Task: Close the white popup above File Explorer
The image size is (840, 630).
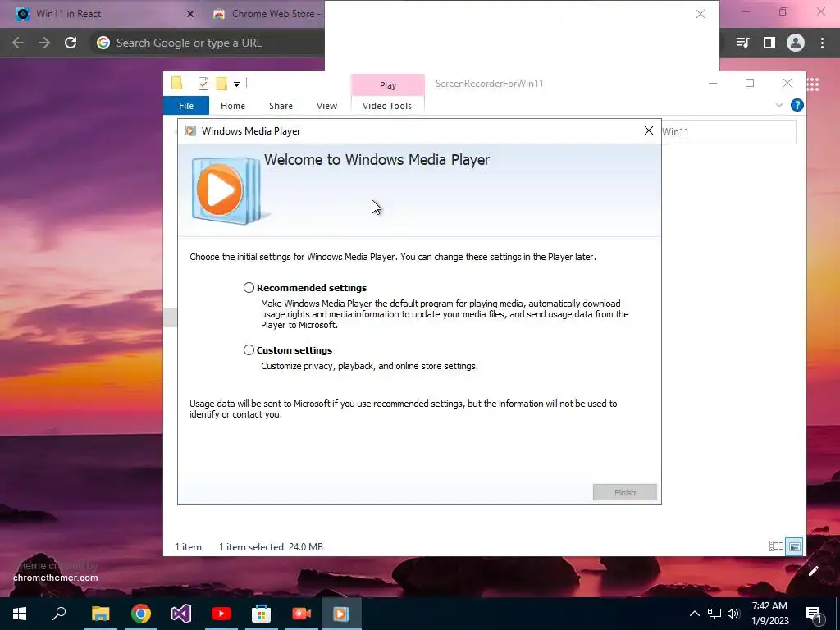Action: pos(700,15)
